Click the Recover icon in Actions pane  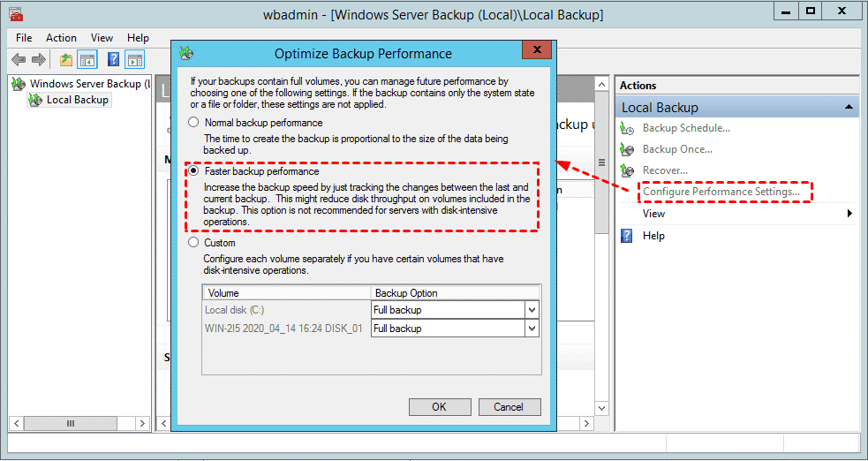point(627,170)
